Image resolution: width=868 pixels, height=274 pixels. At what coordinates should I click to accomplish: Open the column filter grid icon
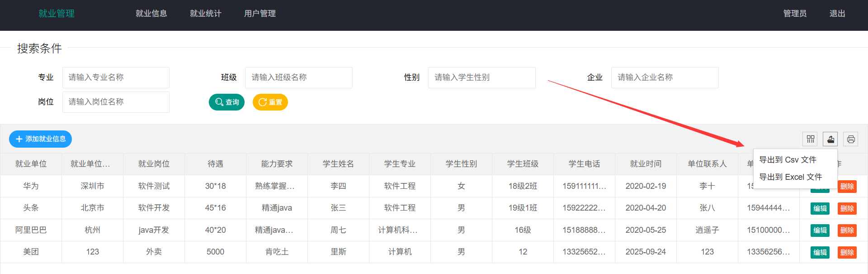pyautogui.click(x=811, y=139)
